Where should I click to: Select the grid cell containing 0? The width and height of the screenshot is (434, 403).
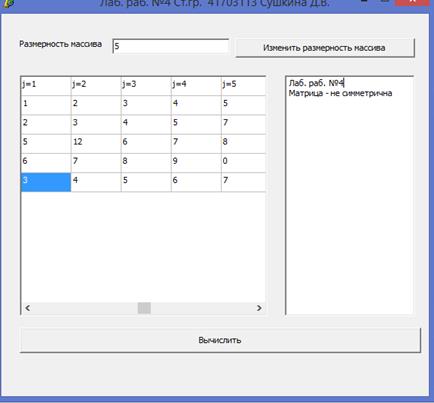pos(243,163)
